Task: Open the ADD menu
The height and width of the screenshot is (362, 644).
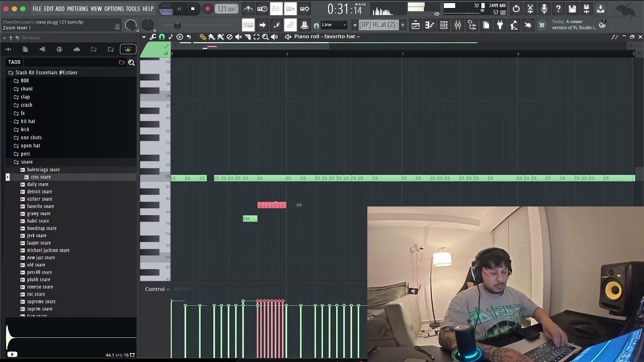Action: pos(60,9)
